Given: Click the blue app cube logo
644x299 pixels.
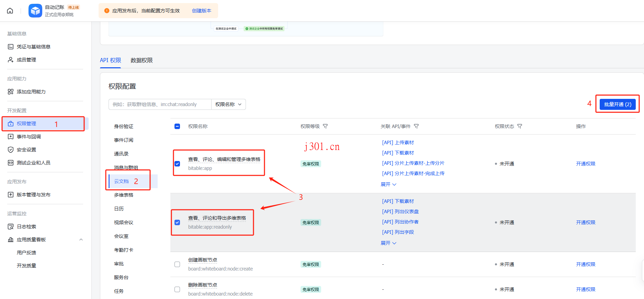Looking at the screenshot, I should 35,11.
